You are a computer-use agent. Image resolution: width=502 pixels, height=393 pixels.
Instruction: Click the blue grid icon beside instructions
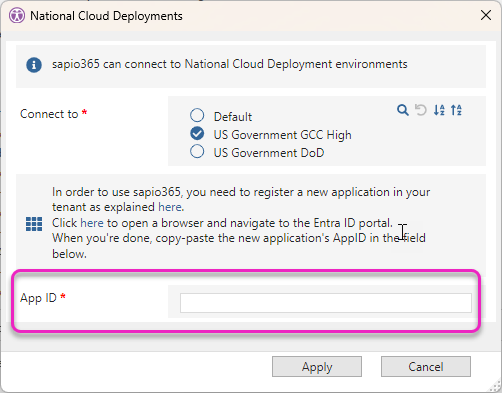point(34,224)
